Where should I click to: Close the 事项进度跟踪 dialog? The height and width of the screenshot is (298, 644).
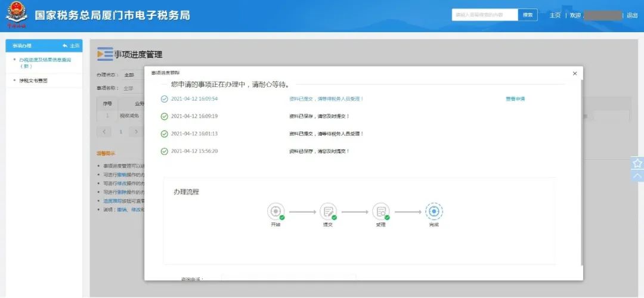coord(575,73)
